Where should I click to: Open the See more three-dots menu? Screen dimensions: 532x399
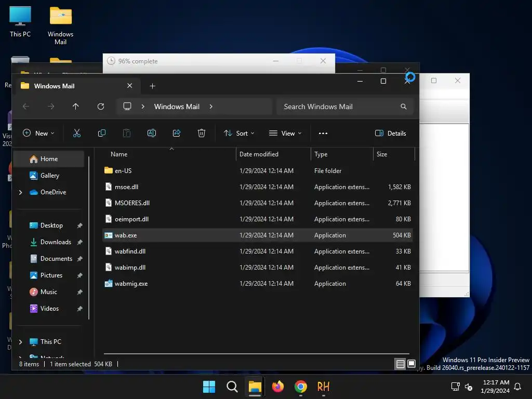323,134
